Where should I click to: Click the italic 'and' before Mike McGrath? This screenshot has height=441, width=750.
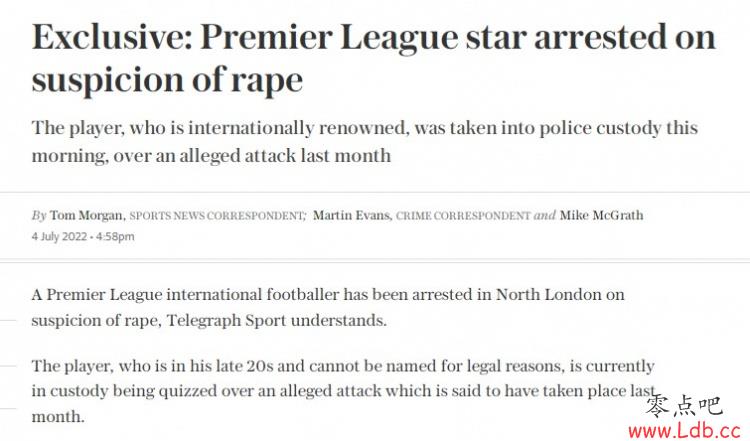(544, 216)
